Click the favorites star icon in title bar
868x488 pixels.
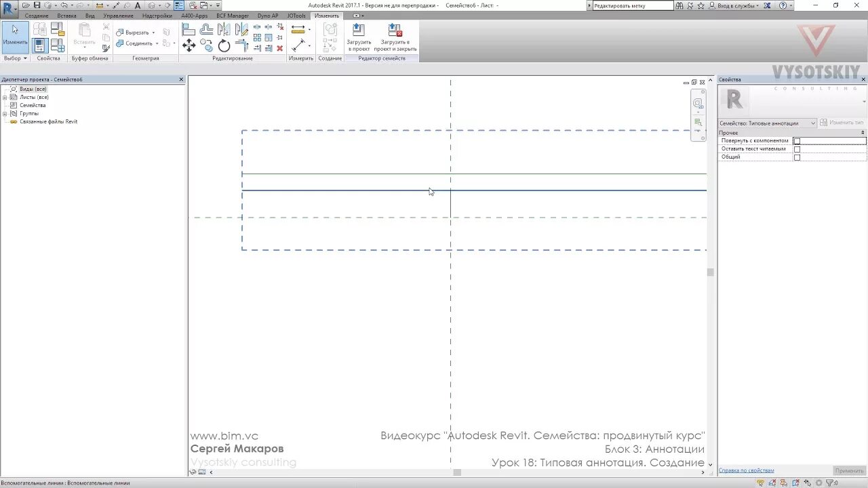pos(701,5)
